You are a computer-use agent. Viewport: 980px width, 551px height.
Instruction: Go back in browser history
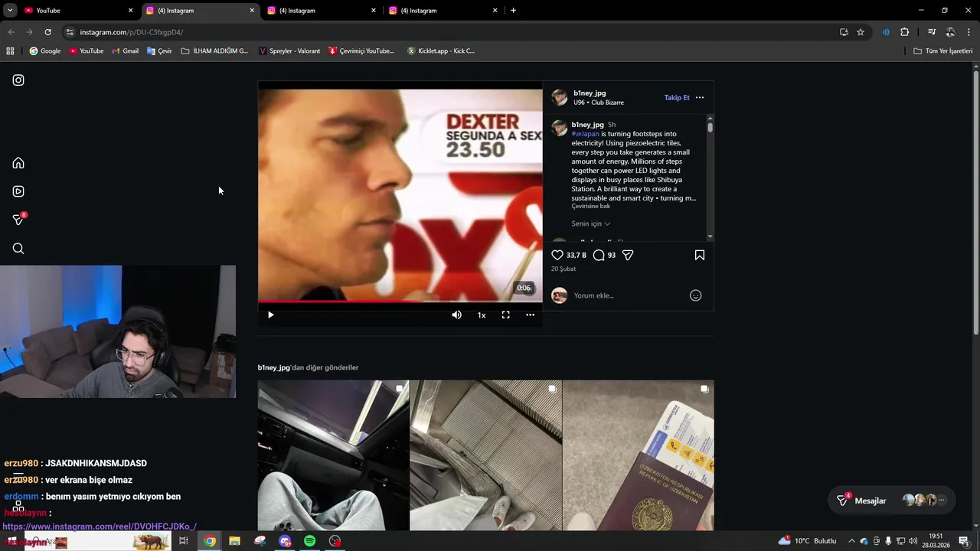11,32
